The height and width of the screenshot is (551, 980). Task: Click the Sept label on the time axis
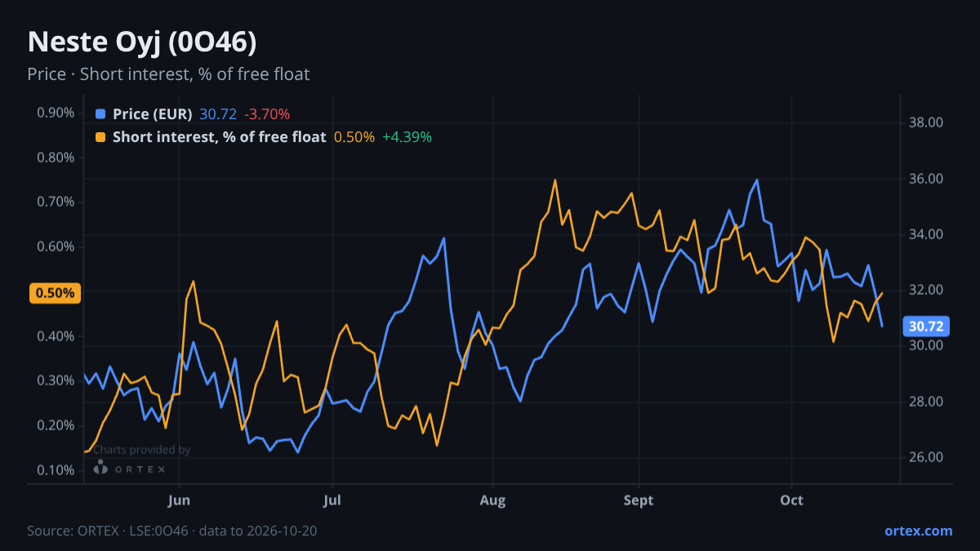tap(639, 500)
